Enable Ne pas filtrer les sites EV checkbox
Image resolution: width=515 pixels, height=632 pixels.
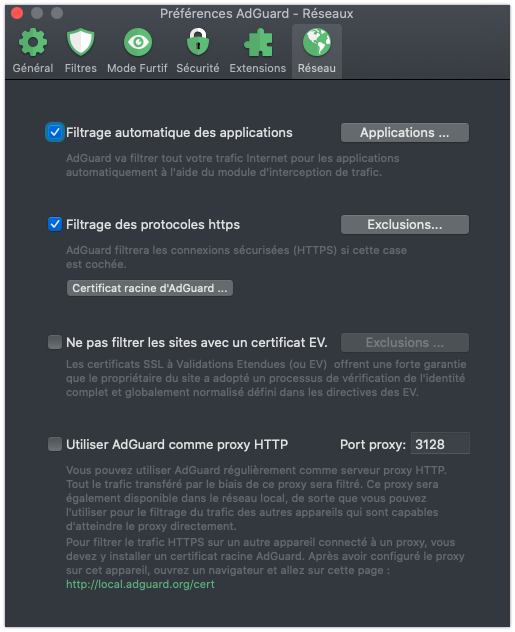pyautogui.click(x=55, y=342)
